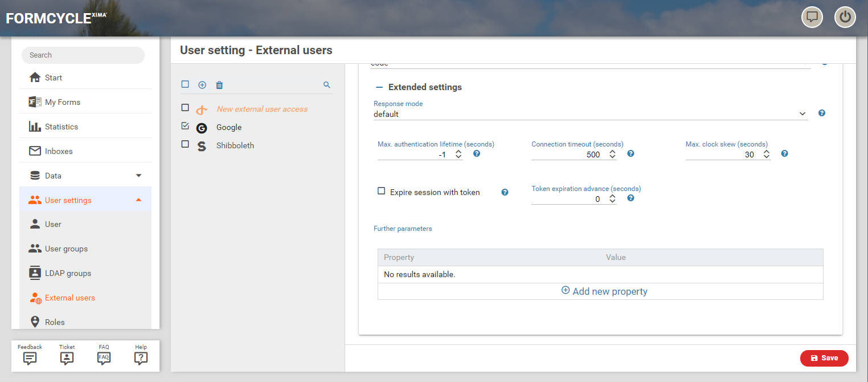Click the Save button
This screenshot has width=868, height=382.
pos(824,358)
